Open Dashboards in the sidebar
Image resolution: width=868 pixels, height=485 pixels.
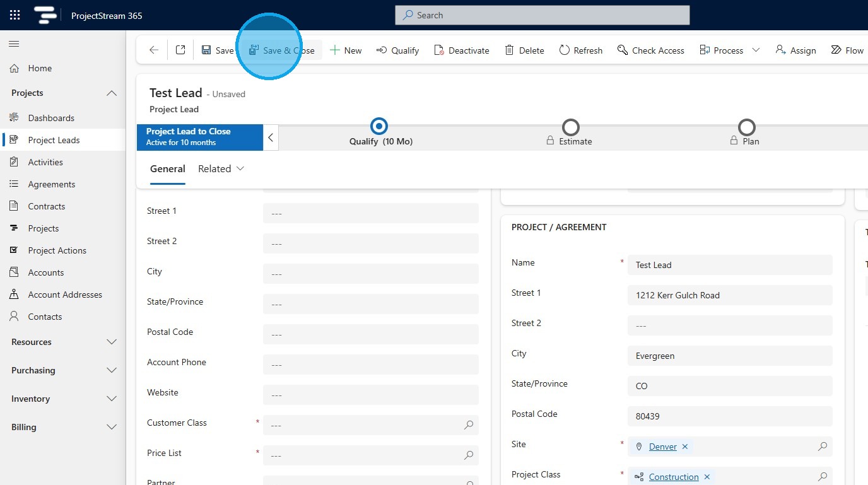pyautogui.click(x=51, y=118)
